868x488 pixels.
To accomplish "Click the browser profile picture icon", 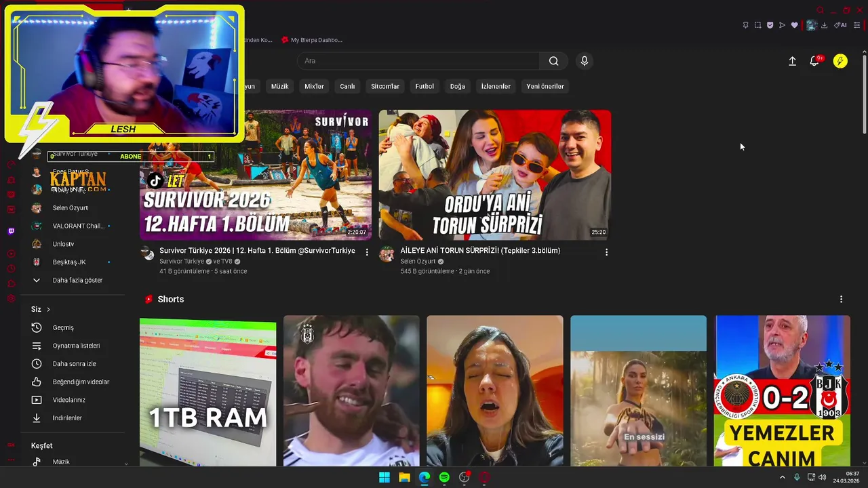I will coord(811,25).
